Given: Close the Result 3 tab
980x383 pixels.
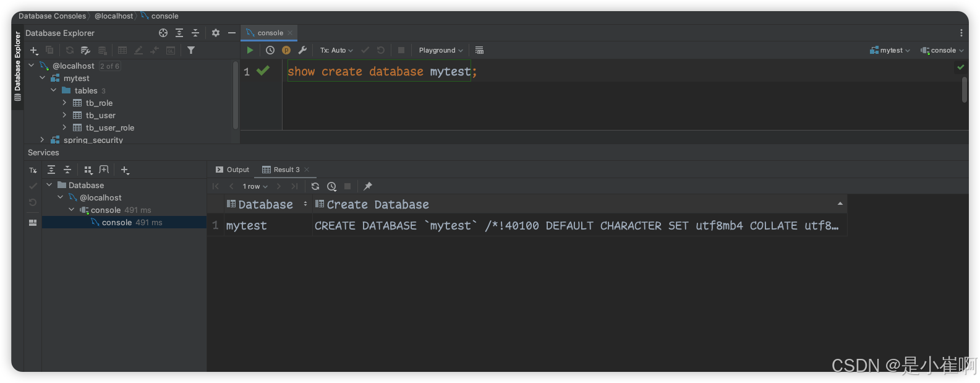Looking at the screenshot, I should (x=307, y=170).
